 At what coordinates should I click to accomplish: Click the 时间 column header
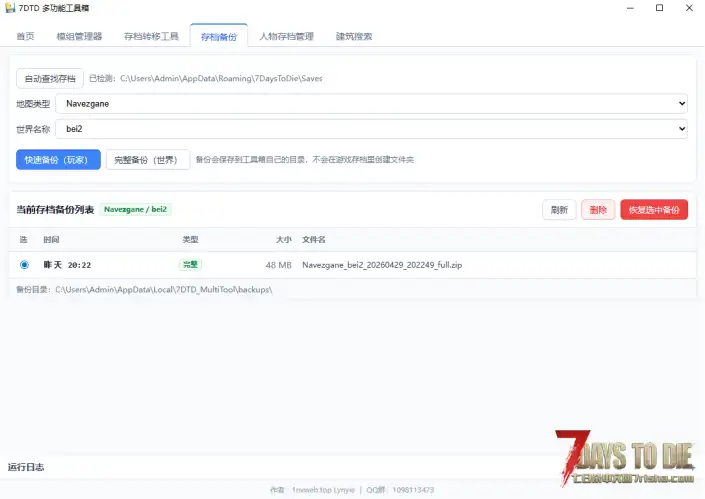pyautogui.click(x=51, y=240)
